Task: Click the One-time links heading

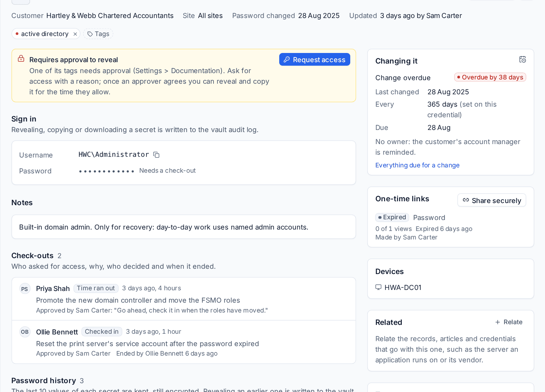Action: (402, 199)
